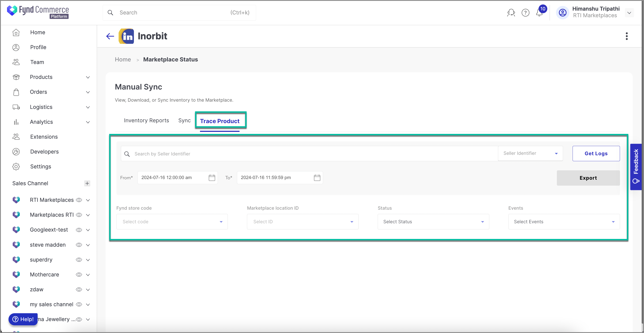The image size is (644, 333).
Task: Click the Inorbit app logo
Action: point(126,36)
